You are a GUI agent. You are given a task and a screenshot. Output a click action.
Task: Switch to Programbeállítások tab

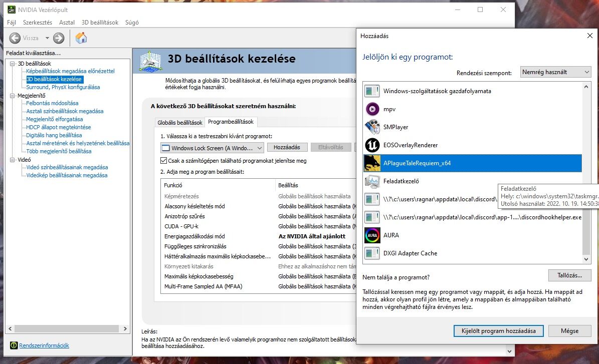click(231, 122)
